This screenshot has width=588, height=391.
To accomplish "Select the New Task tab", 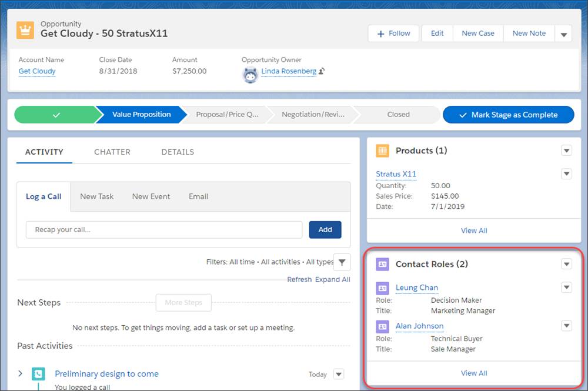I will pos(97,196).
